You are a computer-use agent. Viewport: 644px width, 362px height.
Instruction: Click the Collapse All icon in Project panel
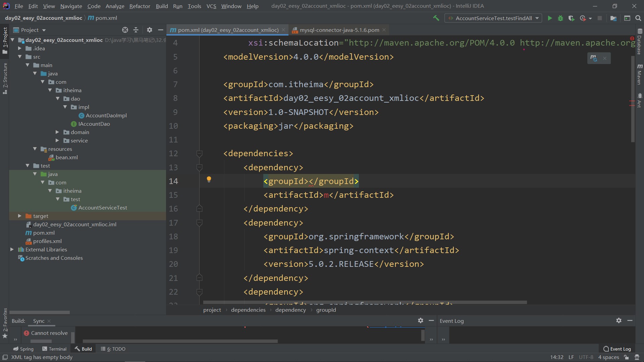pyautogui.click(x=136, y=30)
